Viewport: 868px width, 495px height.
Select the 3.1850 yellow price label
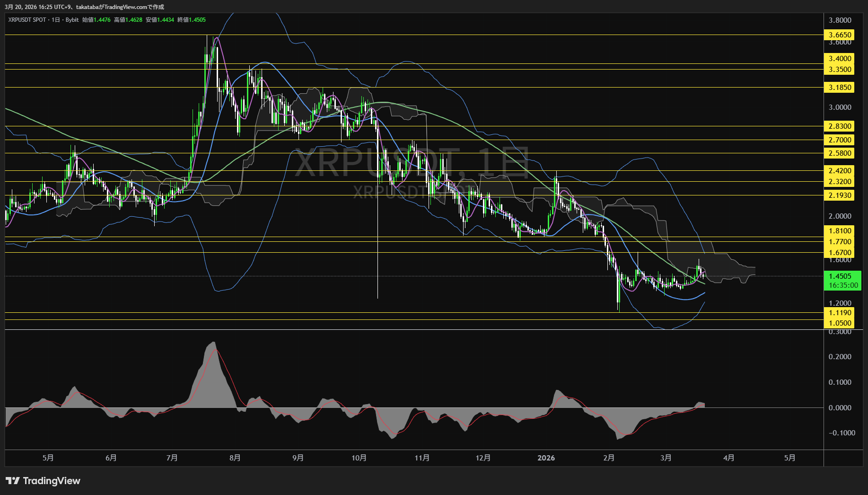click(x=840, y=88)
